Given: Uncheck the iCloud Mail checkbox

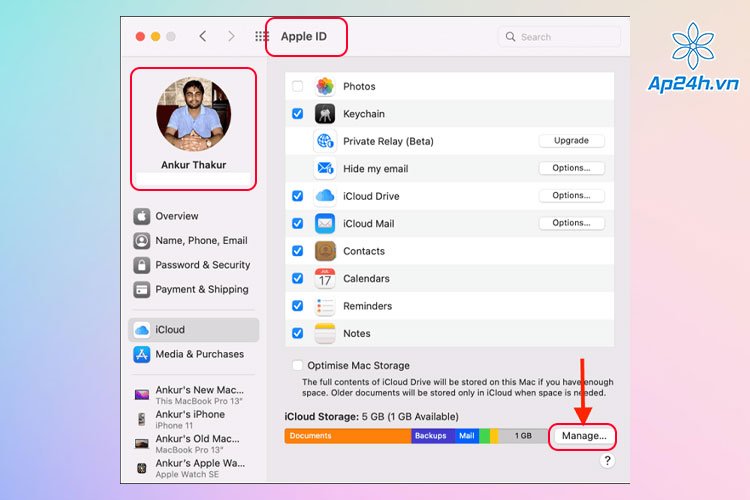Looking at the screenshot, I should 298,223.
